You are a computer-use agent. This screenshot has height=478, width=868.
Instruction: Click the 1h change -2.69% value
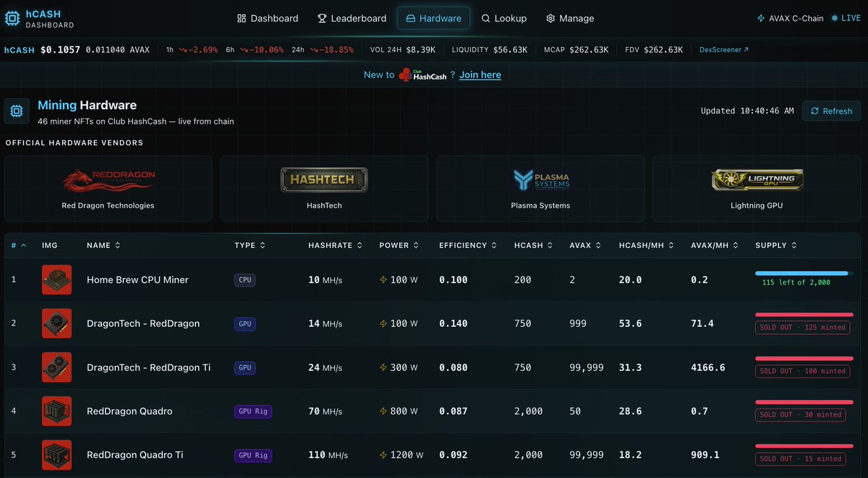[x=198, y=50]
